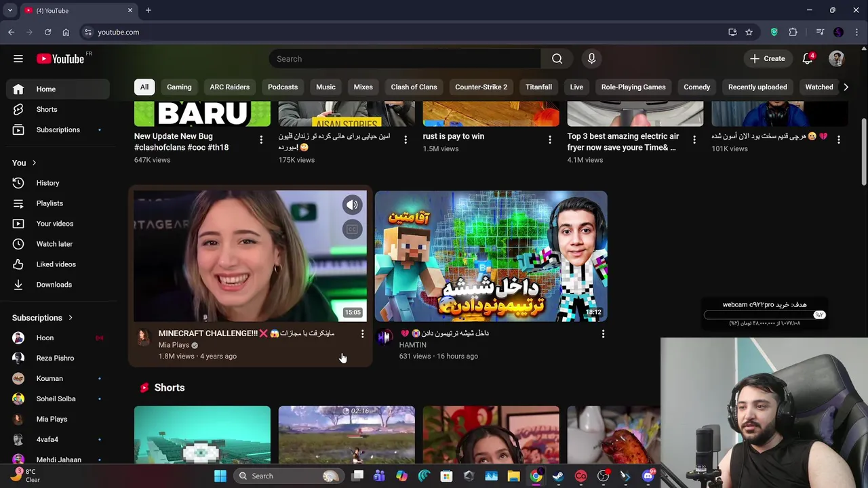Bookmark this page with star icon
Viewport: 868px width, 488px height.
[x=749, y=32]
